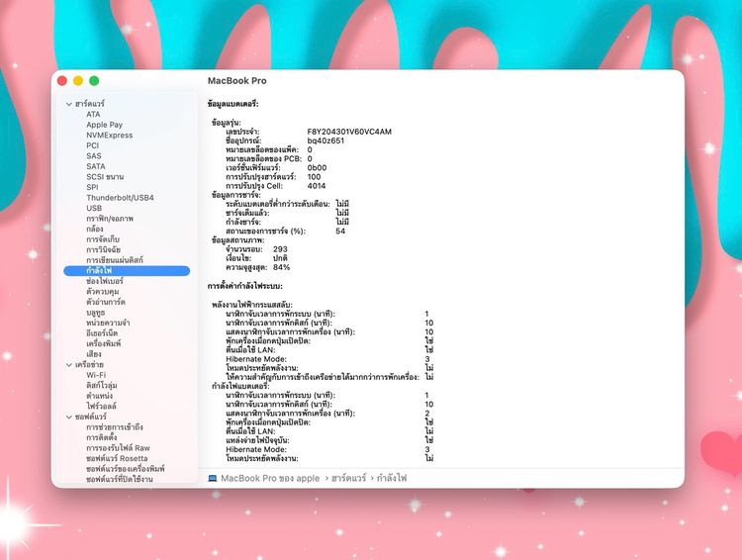Open การเขียนแผ่นดิสก์ entry
Screen dimensions: 742x560
pos(115,260)
